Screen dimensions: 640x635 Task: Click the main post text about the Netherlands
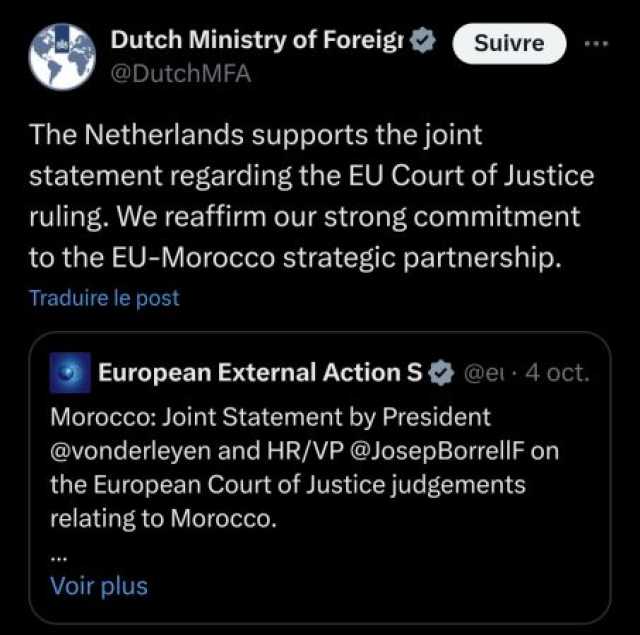point(311,196)
